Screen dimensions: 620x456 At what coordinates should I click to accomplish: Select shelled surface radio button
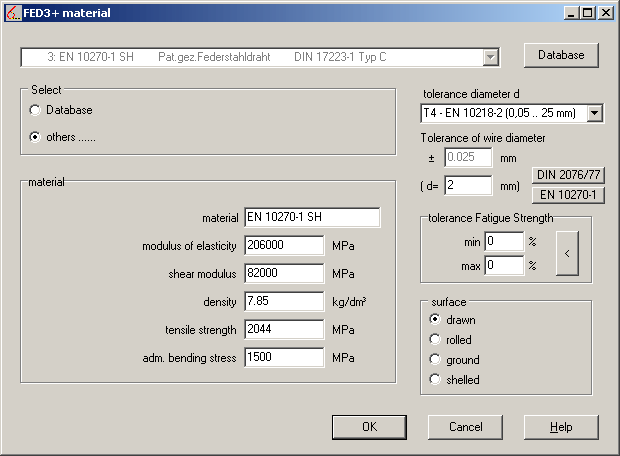pyautogui.click(x=435, y=380)
